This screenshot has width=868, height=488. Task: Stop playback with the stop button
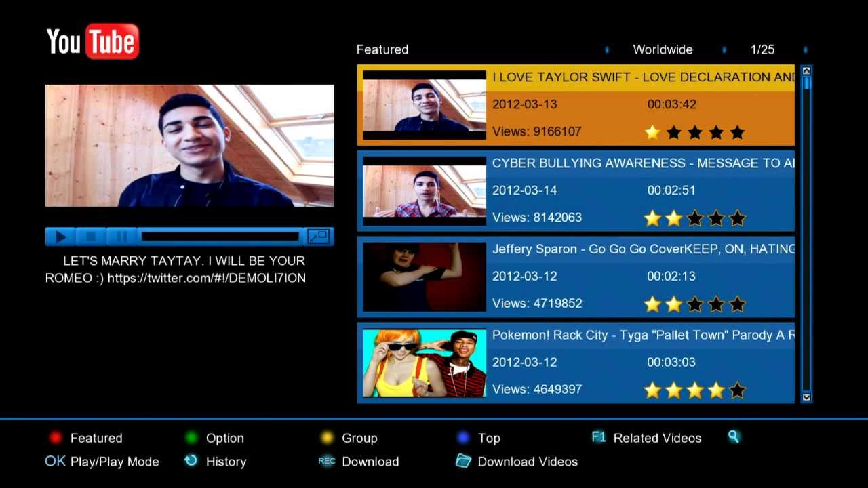pos(91,237)
